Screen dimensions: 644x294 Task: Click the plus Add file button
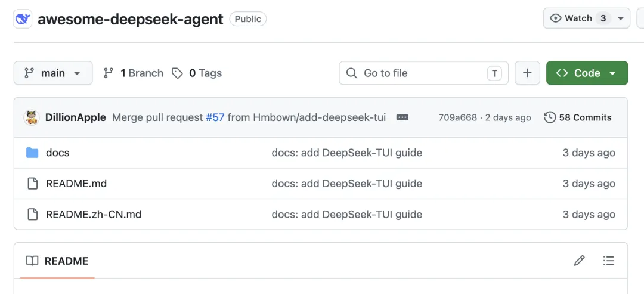pyautogui.click(x=527, y=73)
